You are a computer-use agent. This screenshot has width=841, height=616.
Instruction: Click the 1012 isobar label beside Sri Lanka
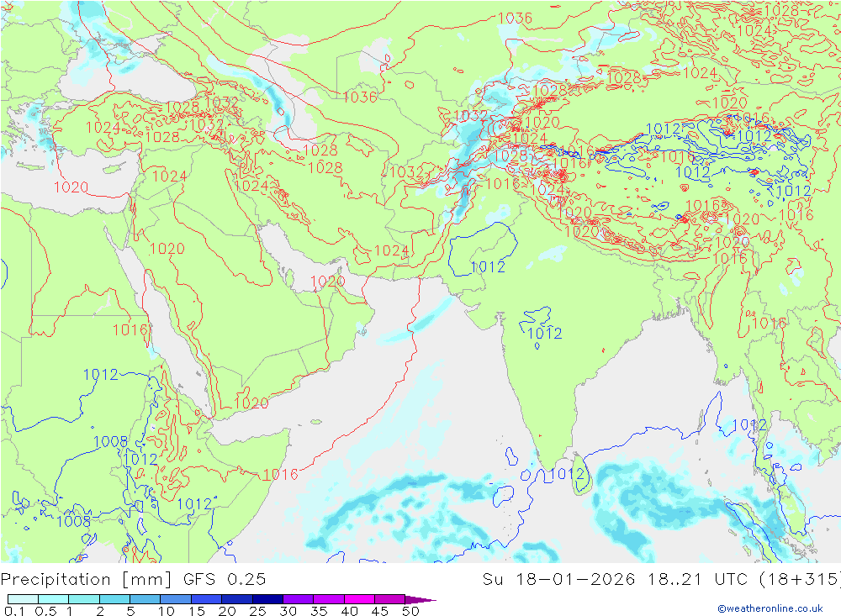567,474
